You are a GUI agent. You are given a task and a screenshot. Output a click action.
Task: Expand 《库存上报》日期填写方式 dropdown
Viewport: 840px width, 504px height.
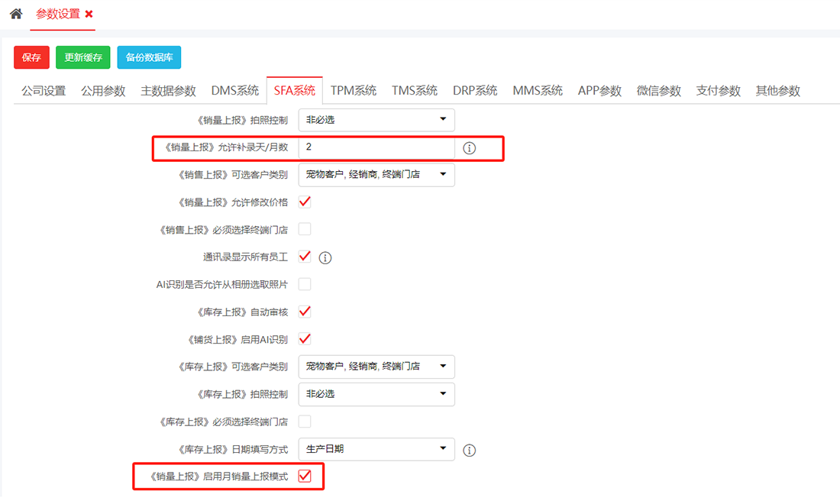tap(376, 449)
